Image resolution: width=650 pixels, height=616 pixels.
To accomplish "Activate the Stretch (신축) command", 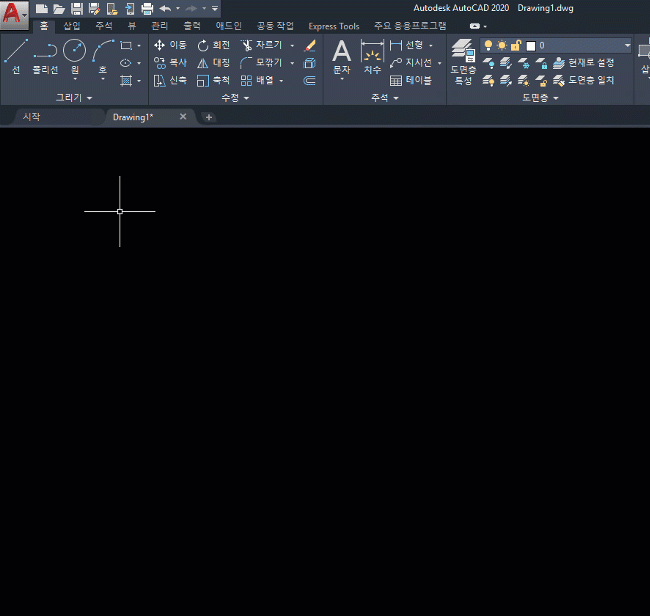I will [x=170, y=80].
